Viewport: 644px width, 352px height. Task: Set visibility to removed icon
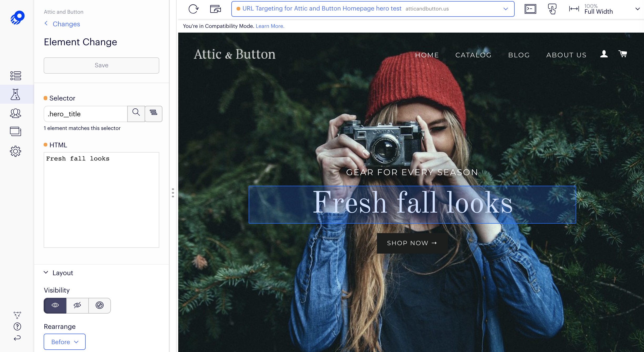point(100,305)
